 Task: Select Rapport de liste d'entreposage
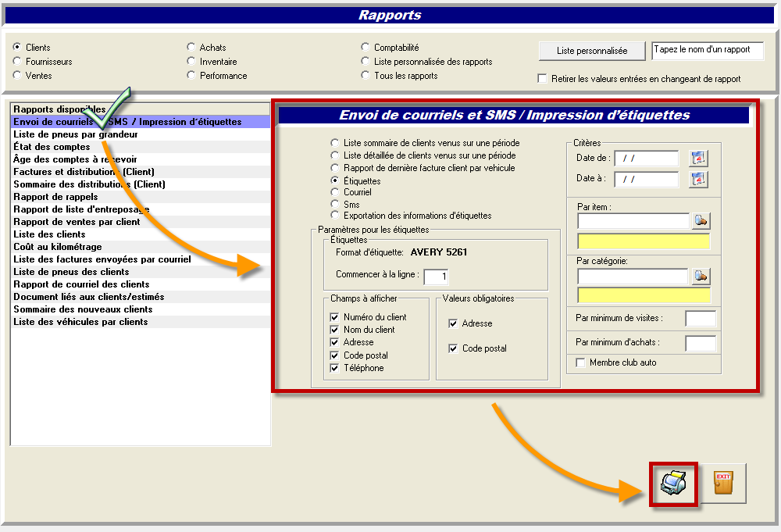click(x=141, y=209)
